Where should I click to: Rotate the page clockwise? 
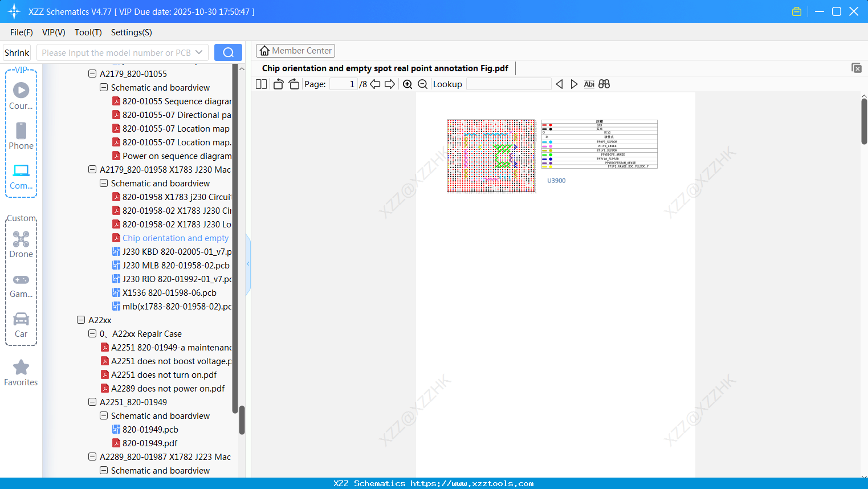pyautogui.click(x=294, y=84)
